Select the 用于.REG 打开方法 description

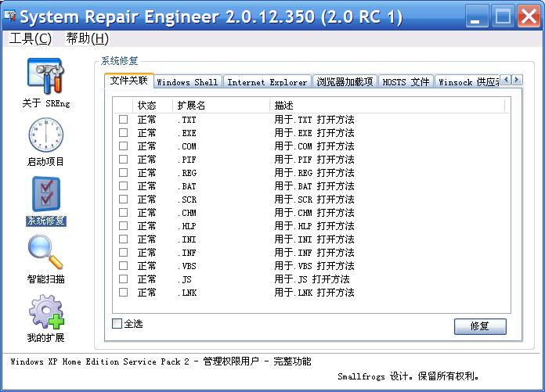[314, 173]
